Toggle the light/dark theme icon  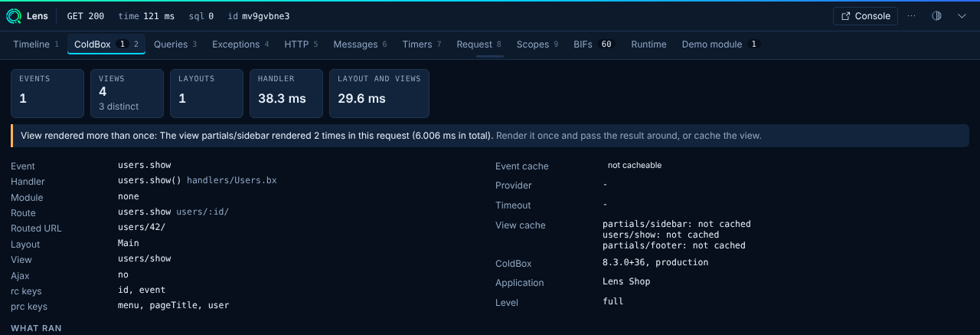(936, 16)
